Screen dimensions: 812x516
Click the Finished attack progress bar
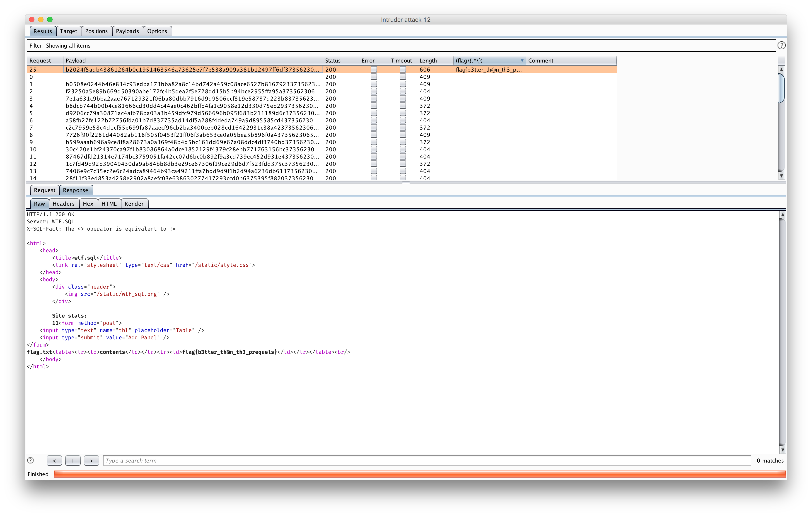coord(420,474)
